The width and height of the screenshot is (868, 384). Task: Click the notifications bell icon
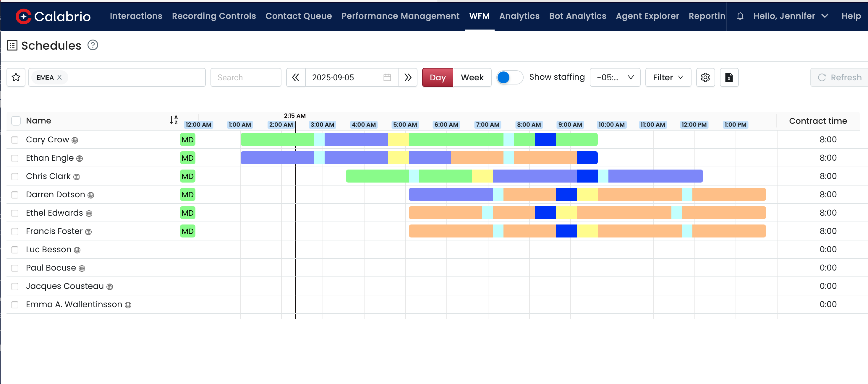(740, 16)
